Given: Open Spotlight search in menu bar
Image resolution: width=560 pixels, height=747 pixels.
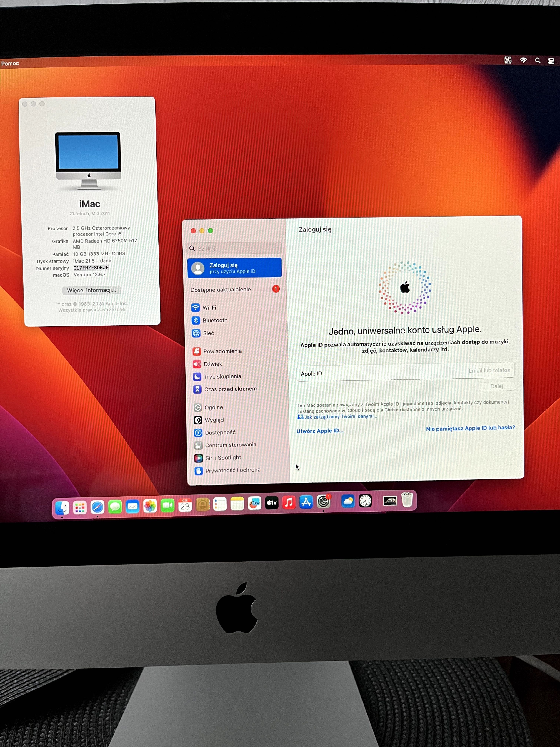Looking at the screenshot, I should click(538, 60).
